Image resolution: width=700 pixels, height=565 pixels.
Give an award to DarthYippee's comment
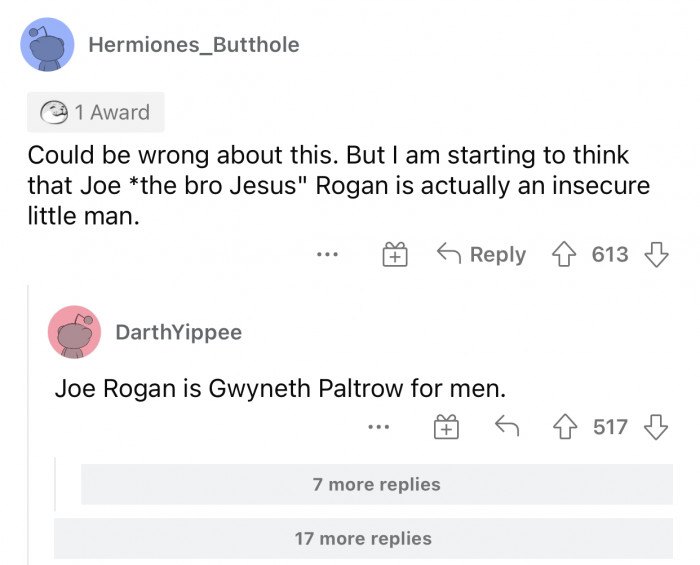point(446,428)
